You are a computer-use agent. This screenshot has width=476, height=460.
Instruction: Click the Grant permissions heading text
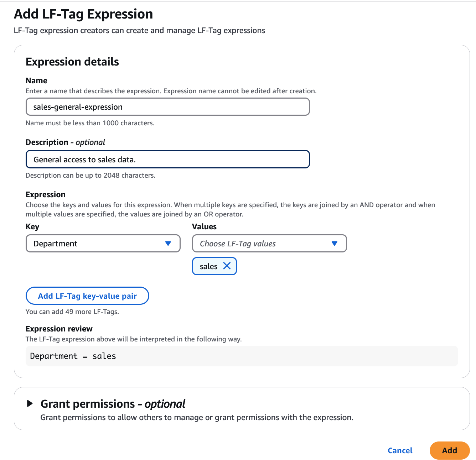tap(113, 404)
